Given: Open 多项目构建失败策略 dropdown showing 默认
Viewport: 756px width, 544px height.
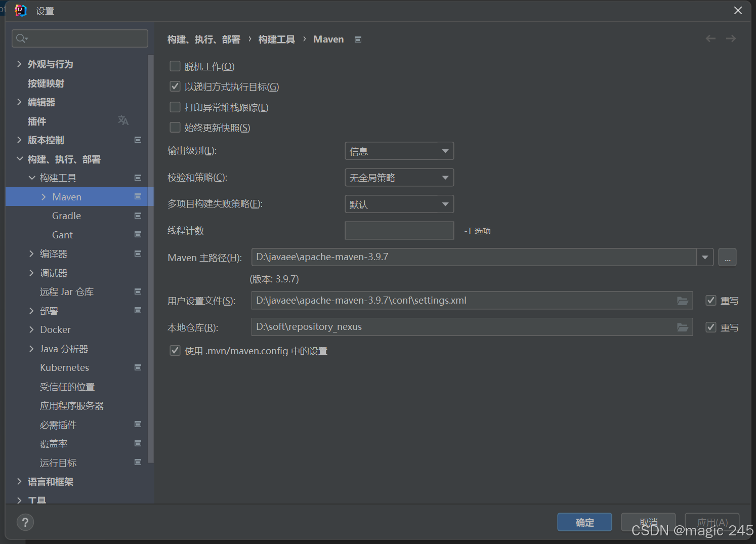Looking at the screenshot, I should (399, 204).
